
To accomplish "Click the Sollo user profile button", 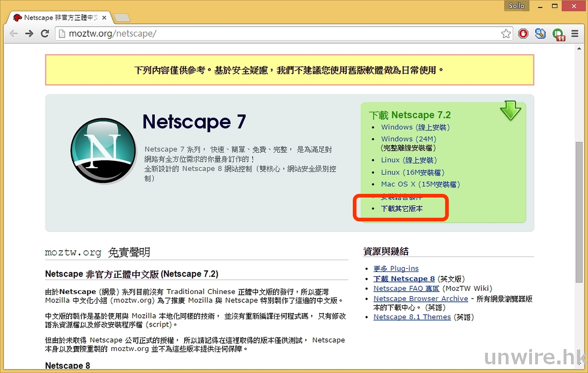I will tap(516, 6).
